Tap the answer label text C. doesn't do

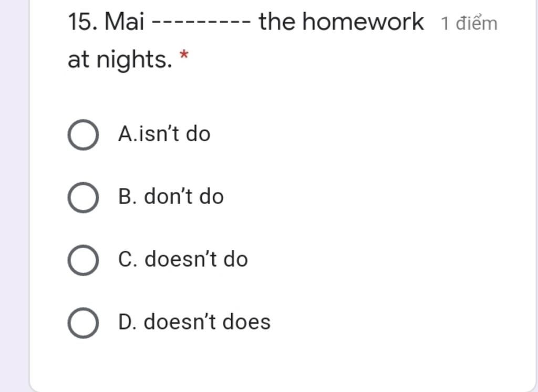pos(183,259)
